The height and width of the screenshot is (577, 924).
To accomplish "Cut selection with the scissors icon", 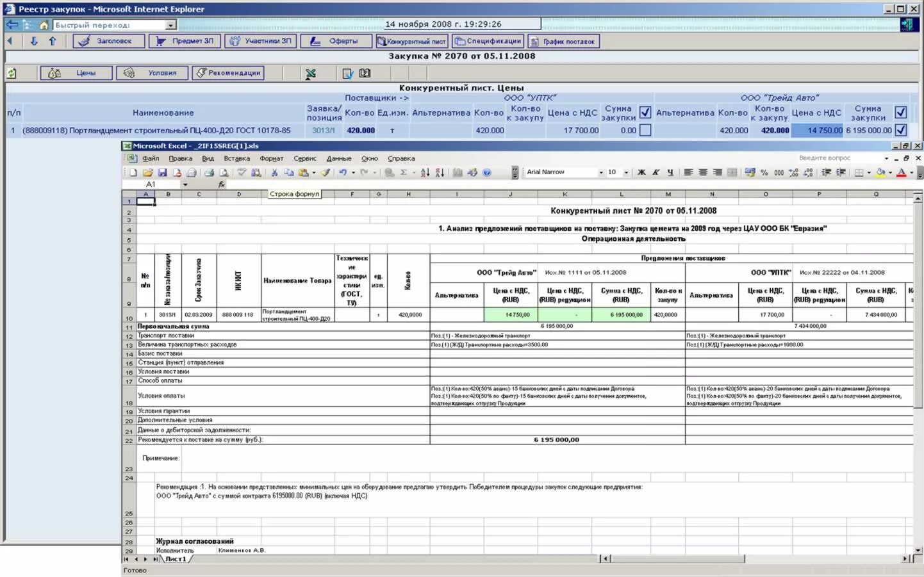I will tap(274, 172).
